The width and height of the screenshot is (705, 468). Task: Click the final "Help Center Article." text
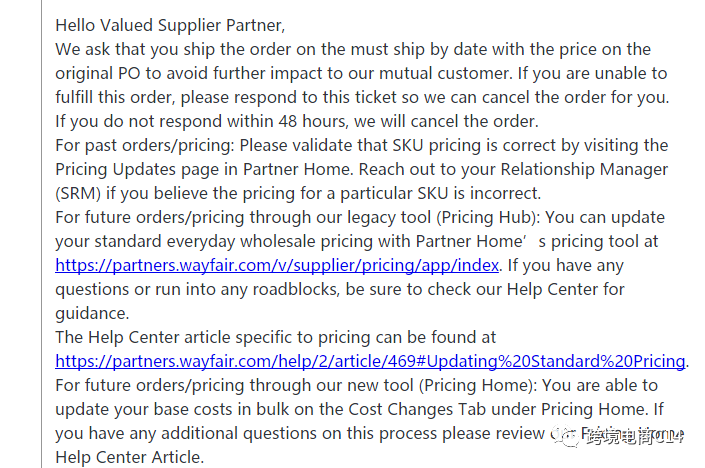tap(129, 458)
